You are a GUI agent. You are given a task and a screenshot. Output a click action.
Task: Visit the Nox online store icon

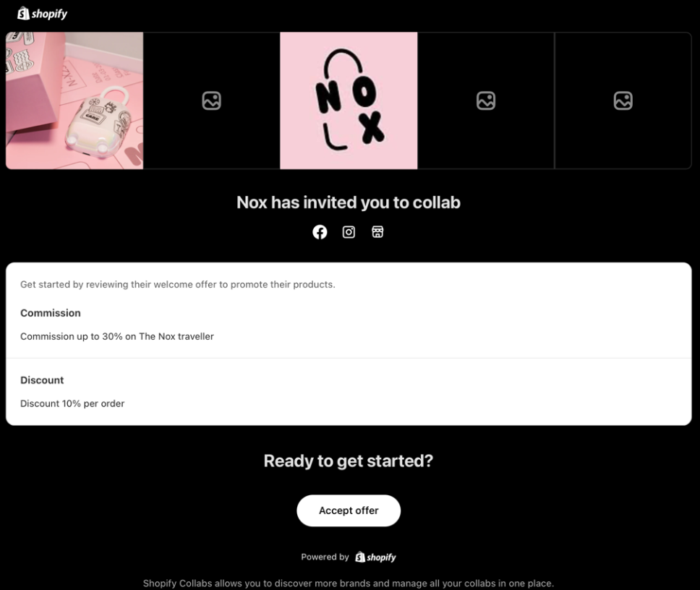tap(377, 231)
